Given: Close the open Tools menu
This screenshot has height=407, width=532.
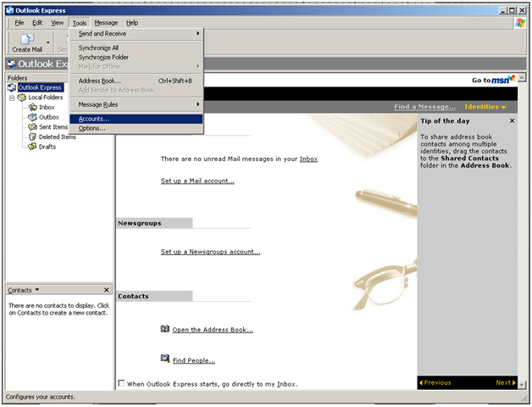Looking at the screenshot, I should pos(80,23).
